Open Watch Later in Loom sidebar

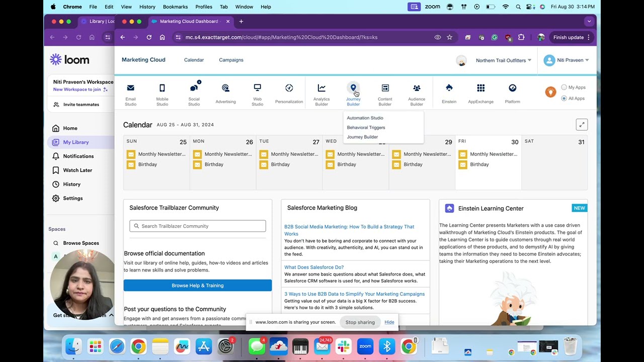(77, 170)
